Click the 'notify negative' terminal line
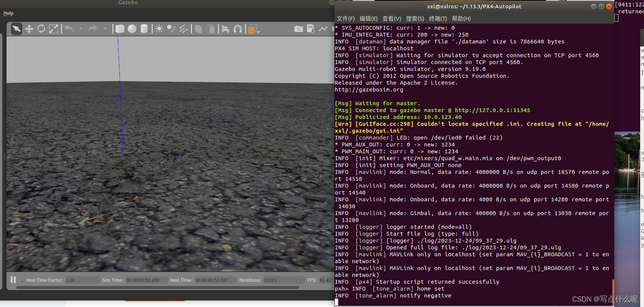This screenshot has width=644, height=307. pyautogui.click(x=393, y=296)
